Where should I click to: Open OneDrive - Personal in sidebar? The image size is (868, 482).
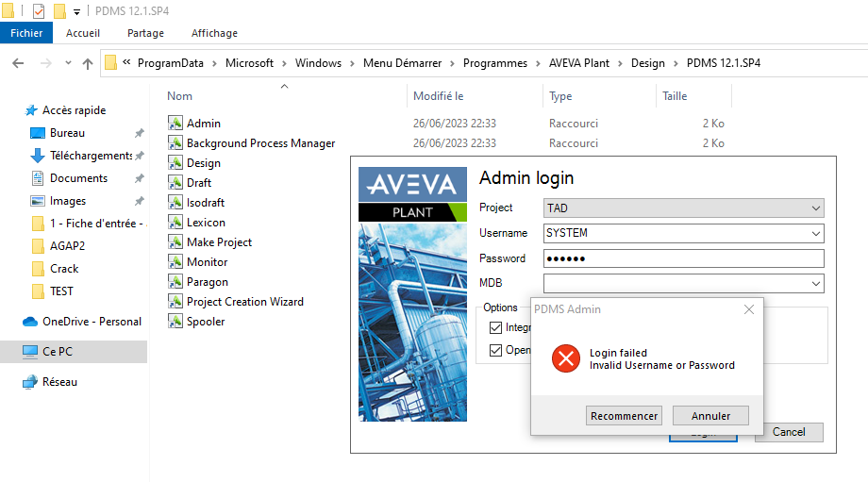pyautogui.click(x=82, y=322)
